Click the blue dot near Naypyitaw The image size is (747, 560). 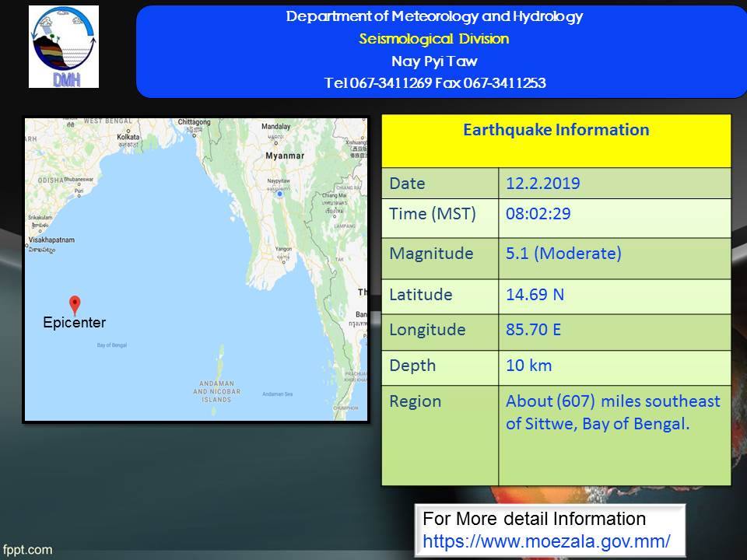point(279,194)
